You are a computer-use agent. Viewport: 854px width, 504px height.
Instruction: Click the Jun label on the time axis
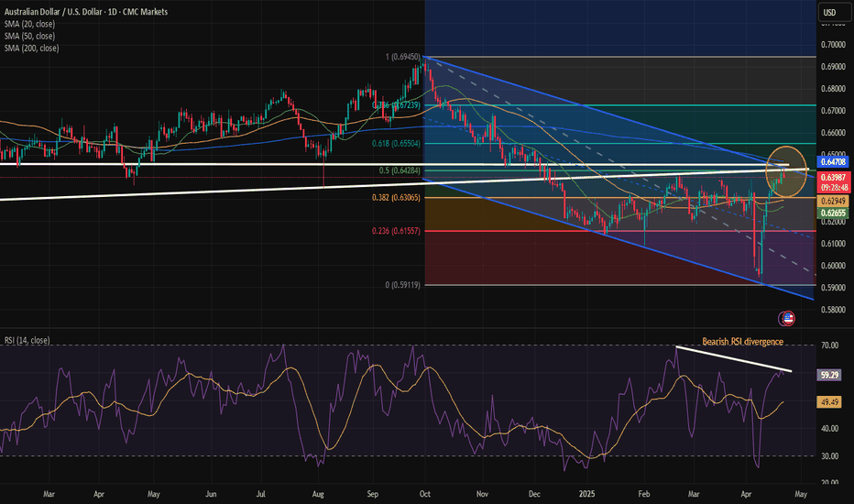point(211,494)
